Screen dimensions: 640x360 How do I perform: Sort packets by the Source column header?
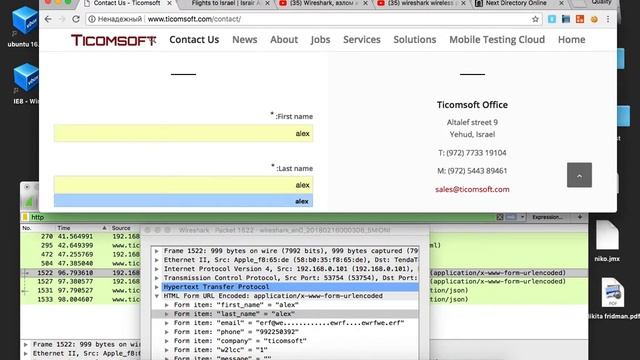(124, 228)
